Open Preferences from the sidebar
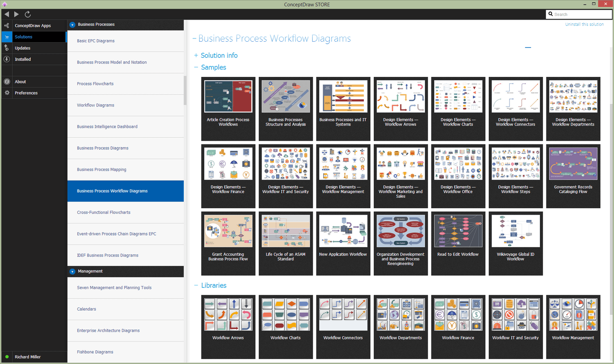 pos(34,93)
